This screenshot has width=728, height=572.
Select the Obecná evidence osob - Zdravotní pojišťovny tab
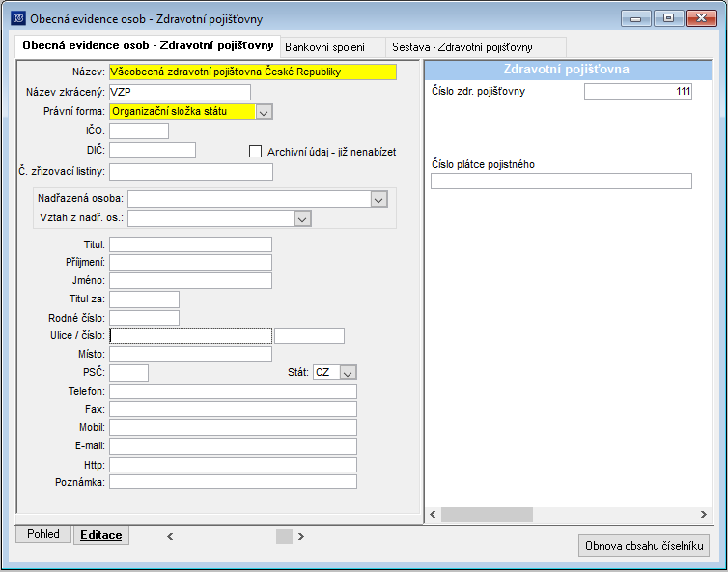pyautogui.click(x=148, y=46)
